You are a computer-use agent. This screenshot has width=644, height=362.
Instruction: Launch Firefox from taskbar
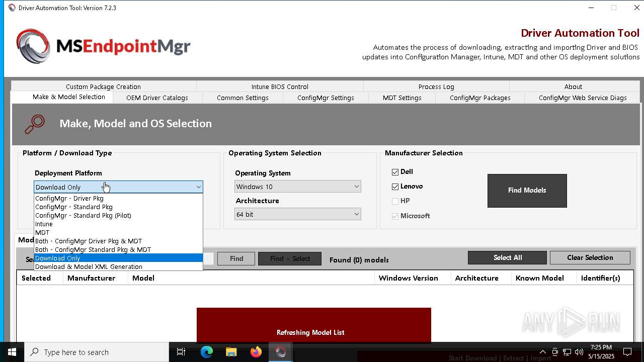256,352
